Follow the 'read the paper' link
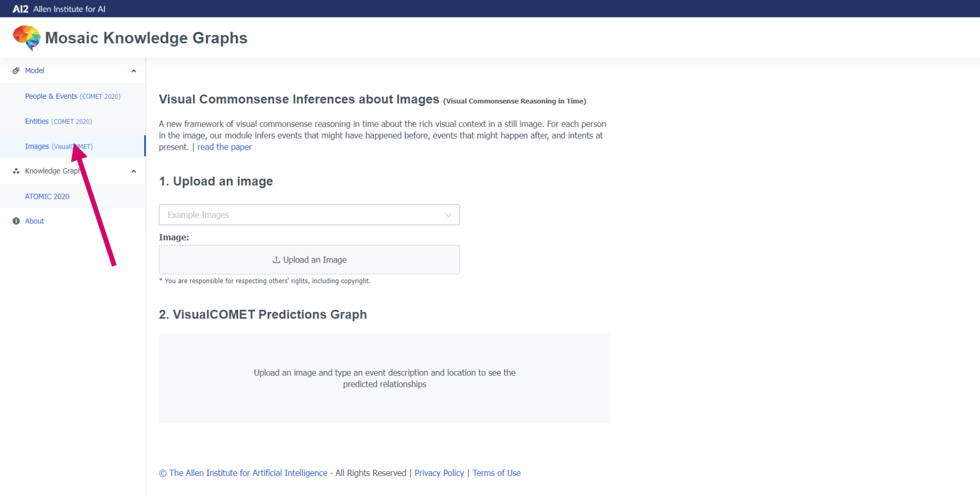The width and height of the screenshot is (980, 496). (224, 147)
